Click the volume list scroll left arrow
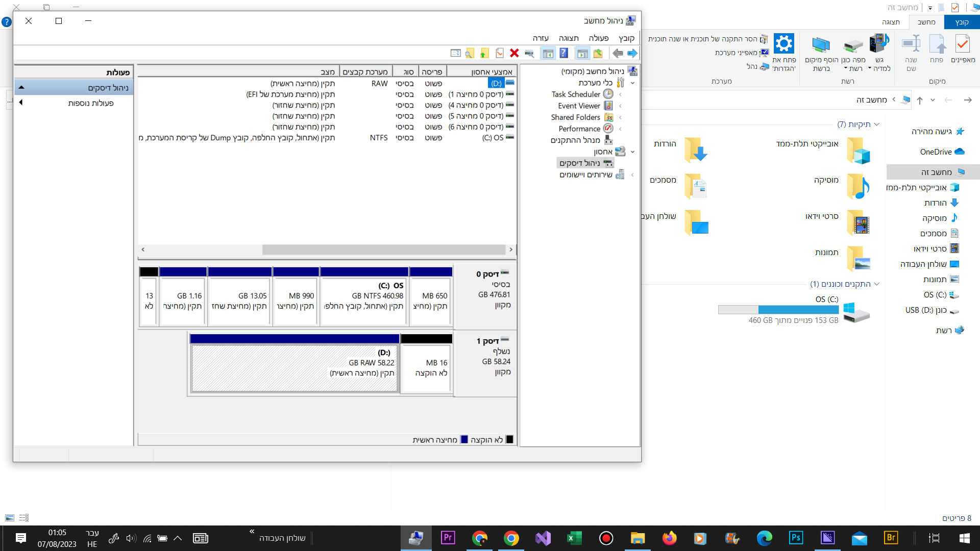Screen dimensions: 980x551 pyautogui.click(x=143, y=249)
